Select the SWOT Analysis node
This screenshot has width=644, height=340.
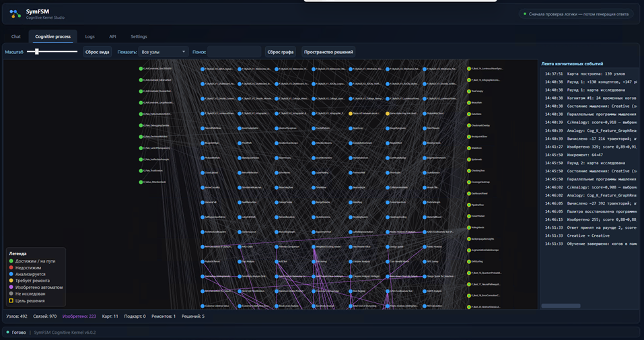pos(425,291)
